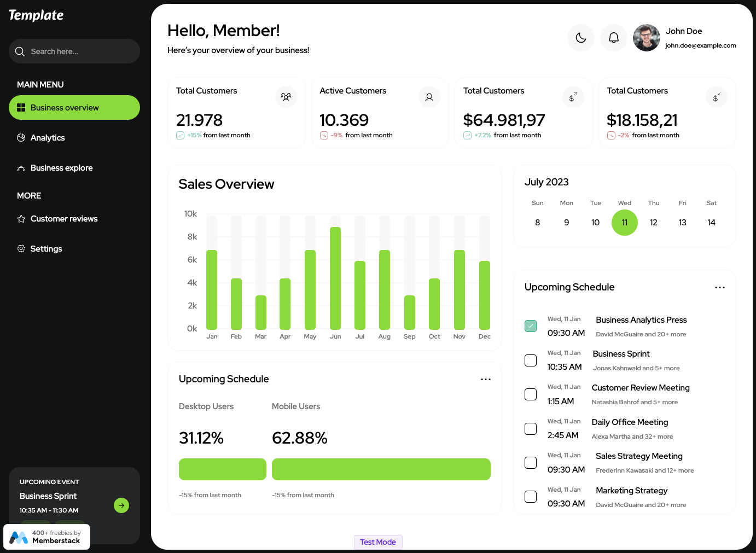756x553 pixels.
Task: Click the Customer reviews star icon
Action: click(21, 218)
